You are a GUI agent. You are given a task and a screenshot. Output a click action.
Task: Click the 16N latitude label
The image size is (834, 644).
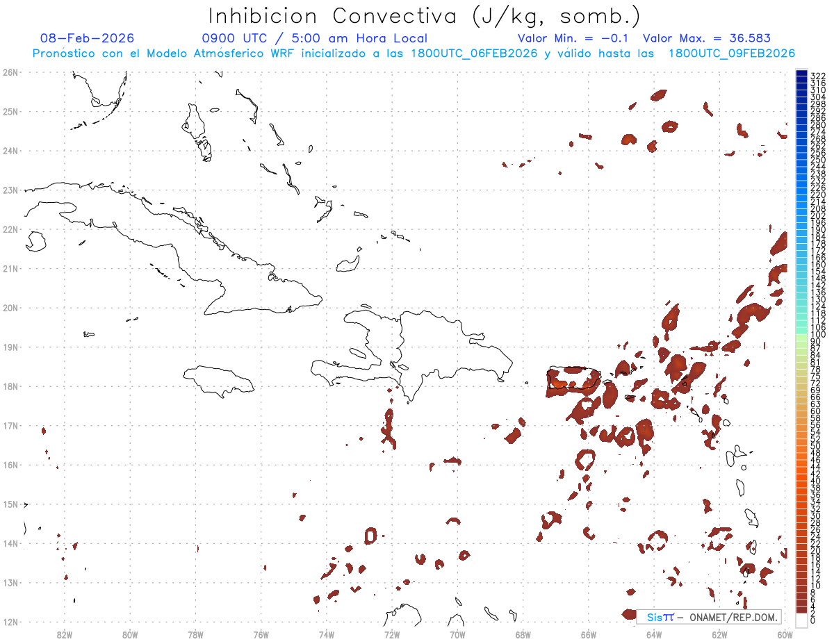click(x=10, y=465)
